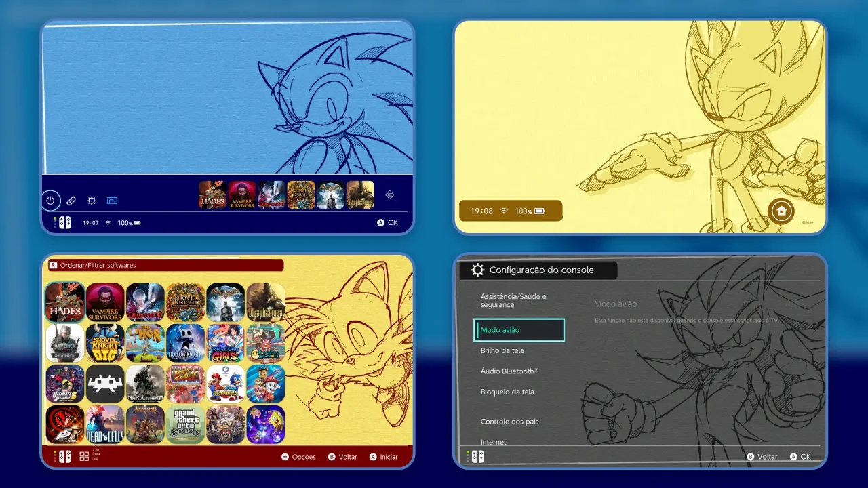Click OK in the console settings footer
This screenshot has width=868, height=488.
click(x=800, y=457)
